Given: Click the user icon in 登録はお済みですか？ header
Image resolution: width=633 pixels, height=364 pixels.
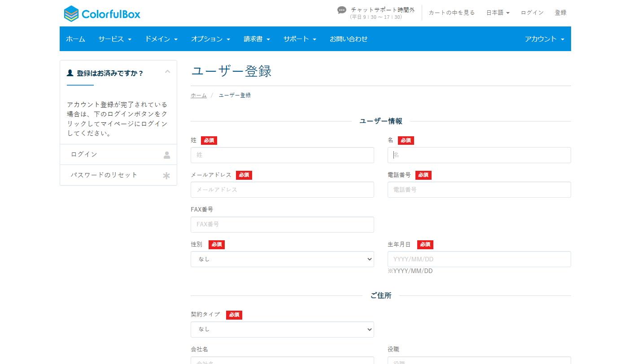Looking at the screenshot, I should point(70,73).
